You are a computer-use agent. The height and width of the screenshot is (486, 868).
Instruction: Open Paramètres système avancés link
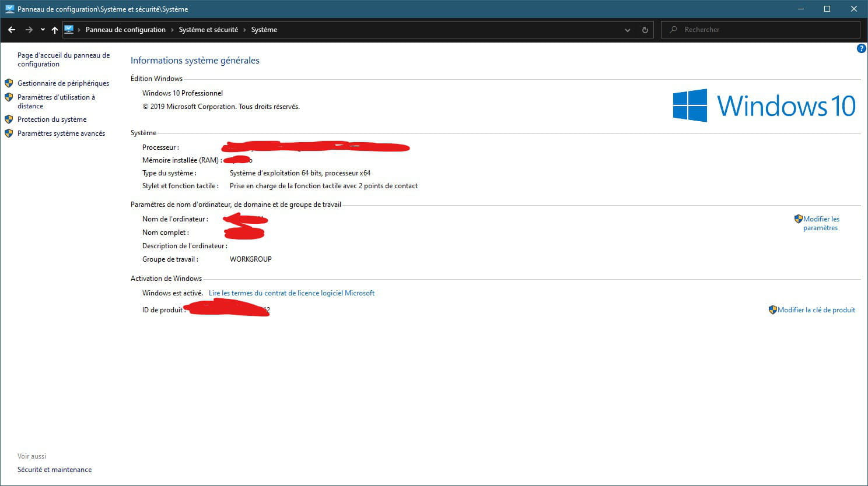click(61, 133)
